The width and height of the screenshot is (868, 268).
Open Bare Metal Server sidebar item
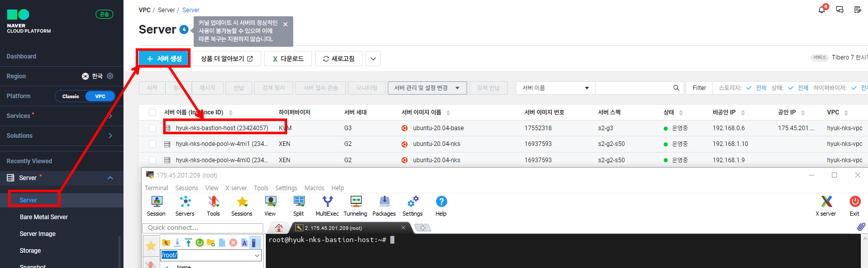[44, 217]
